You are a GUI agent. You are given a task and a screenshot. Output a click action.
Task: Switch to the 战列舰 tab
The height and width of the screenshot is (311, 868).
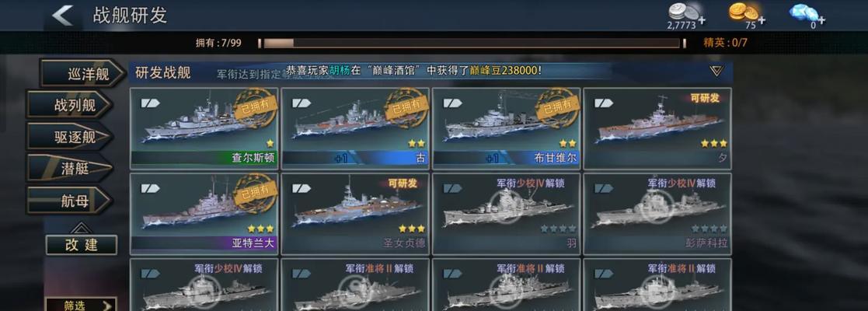tap(70, 105)
